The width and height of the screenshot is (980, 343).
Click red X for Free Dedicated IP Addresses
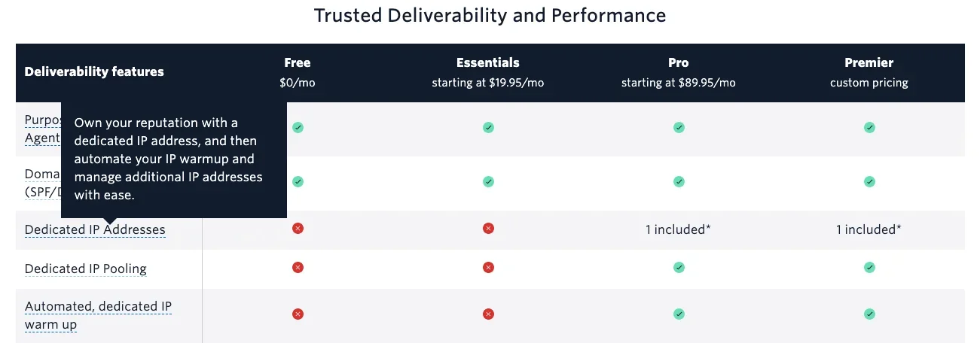point(298,228)
